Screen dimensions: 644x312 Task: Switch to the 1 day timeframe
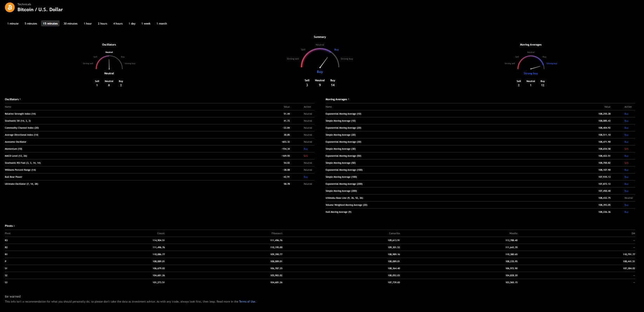tap(132, 23)
